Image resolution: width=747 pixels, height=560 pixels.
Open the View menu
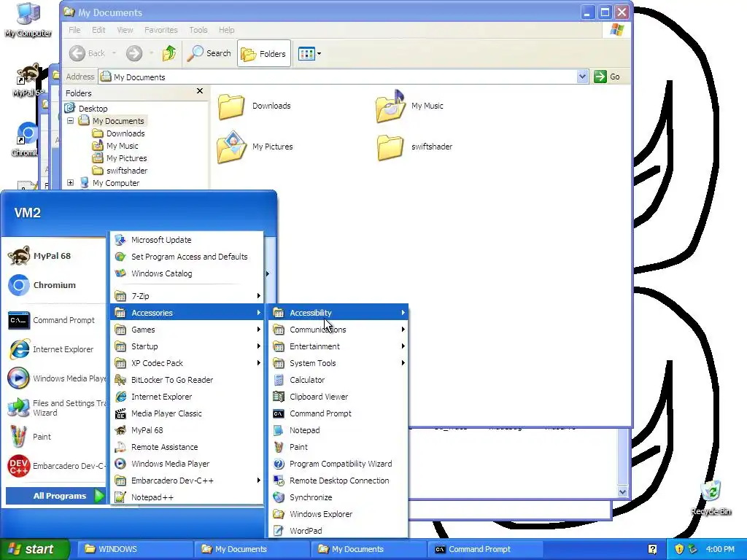[125, 29]
